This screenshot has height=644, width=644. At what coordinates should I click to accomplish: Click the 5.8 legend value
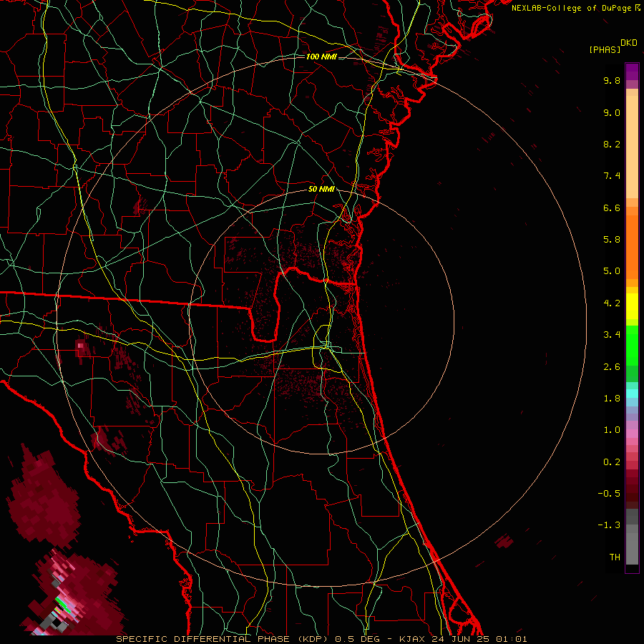click(x=612, y=240)
